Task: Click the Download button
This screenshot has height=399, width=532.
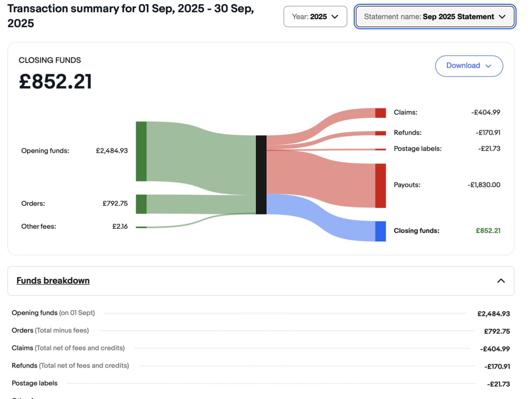Action: click(x=469, y=66)
